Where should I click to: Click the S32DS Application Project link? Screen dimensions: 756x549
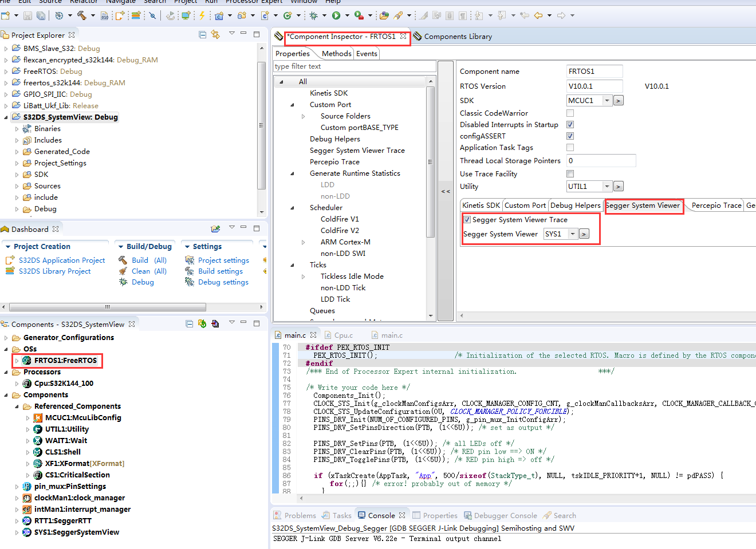(62, 260)
